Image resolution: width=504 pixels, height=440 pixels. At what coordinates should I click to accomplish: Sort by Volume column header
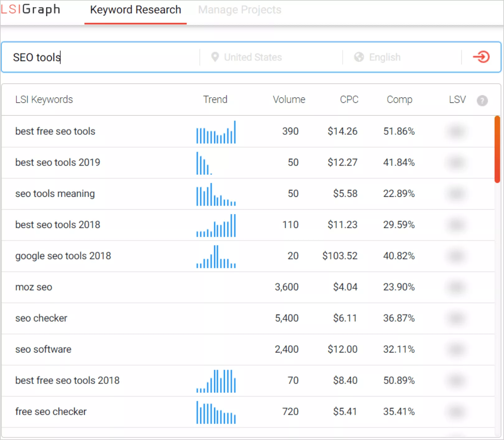289,100
